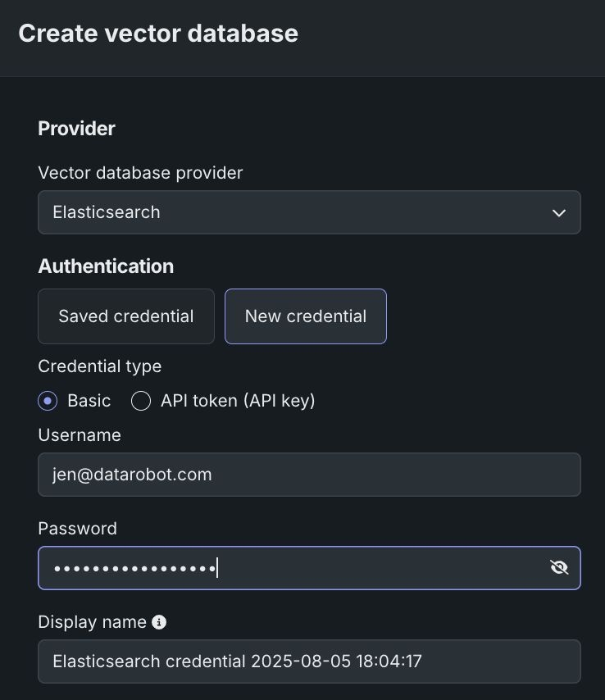This screenshot has height=700, width=605.
Task: Click the 'API token (API key)' label text
Action: pos(238,401)
